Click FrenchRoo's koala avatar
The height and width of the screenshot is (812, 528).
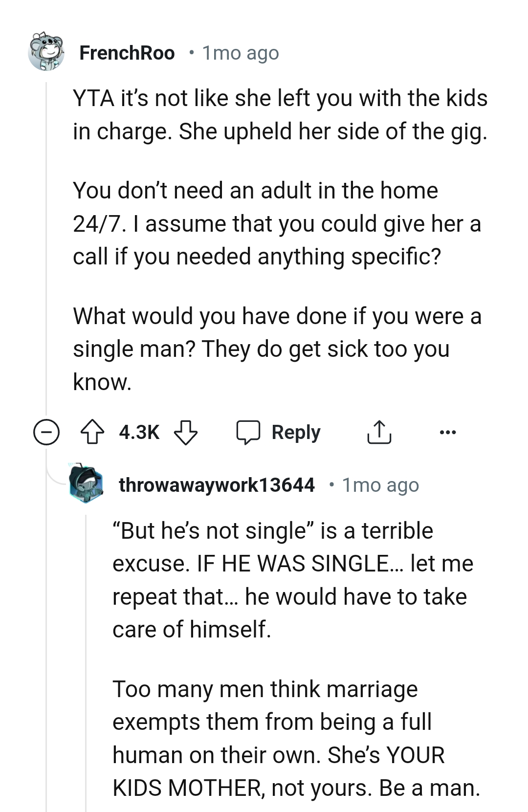coord(47,52)
